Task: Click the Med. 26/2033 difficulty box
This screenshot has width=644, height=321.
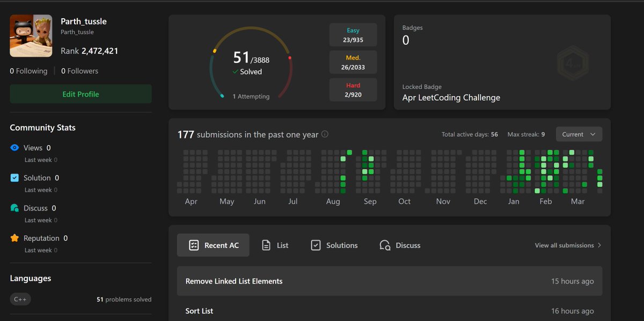Action: point(353,62)
